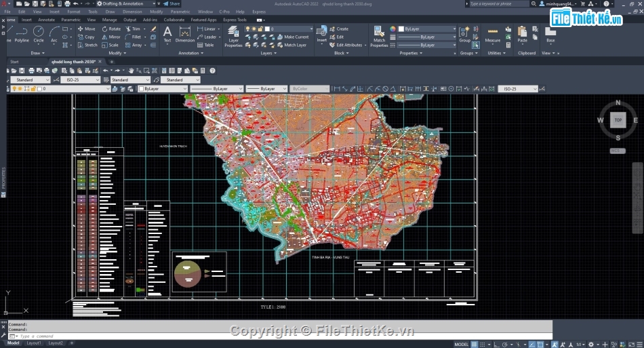Viewport: 644px width, 348px height.
Task: Click the Share button
Action: 172,3
